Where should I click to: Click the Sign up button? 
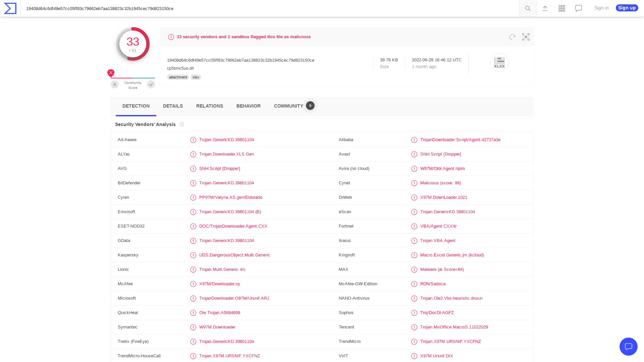[627, 8]
